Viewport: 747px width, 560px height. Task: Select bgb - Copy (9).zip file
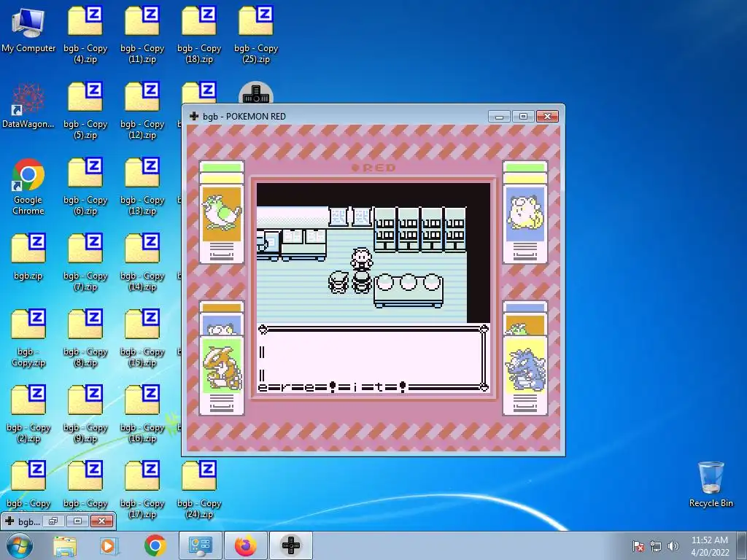pyautogui.click(x=85, y=413)
